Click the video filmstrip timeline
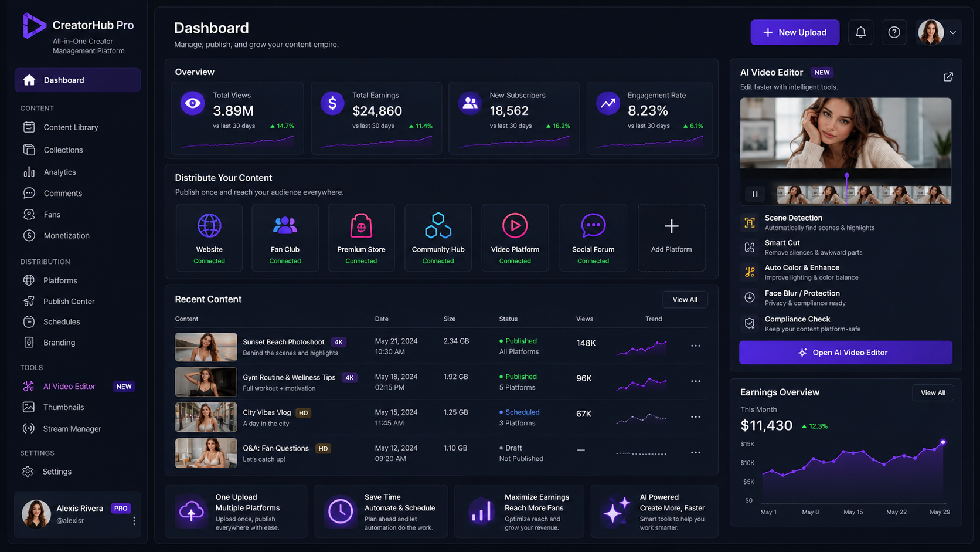Screen dimensions: 980x552 [864, 195]
